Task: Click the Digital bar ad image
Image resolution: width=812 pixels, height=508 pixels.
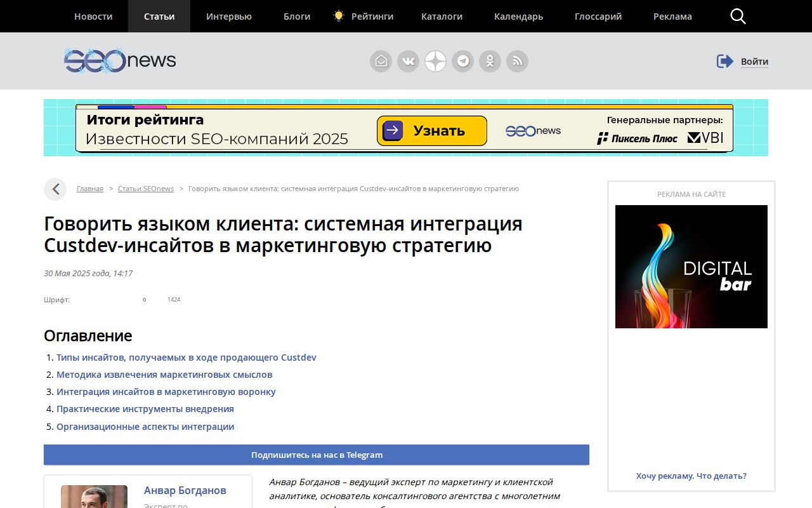Action: tap(691, 267)
